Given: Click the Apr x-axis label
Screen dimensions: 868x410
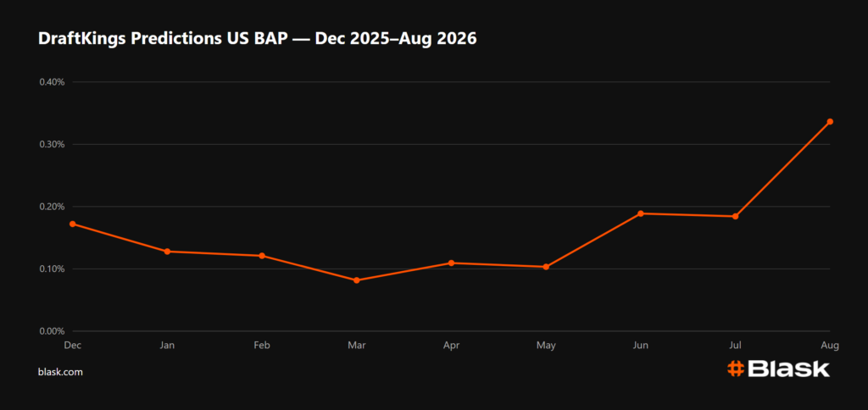Looking at the screenshot, I should coord(451,346).
